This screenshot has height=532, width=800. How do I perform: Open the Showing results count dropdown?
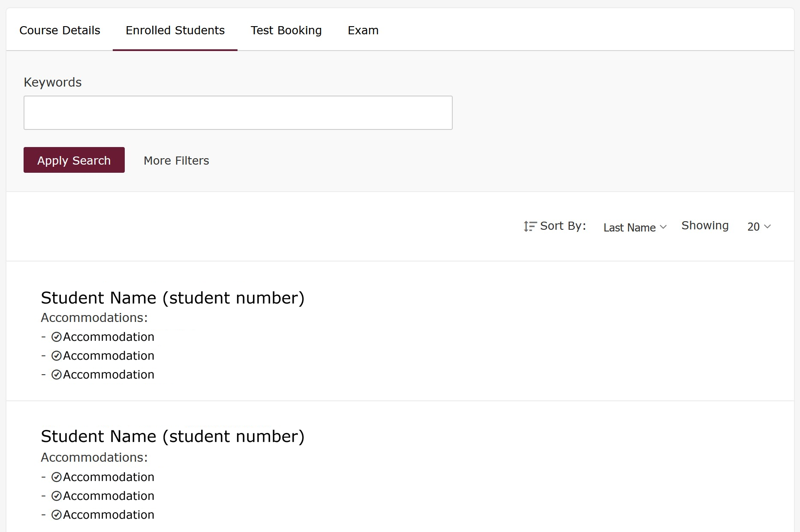[704, 225]
